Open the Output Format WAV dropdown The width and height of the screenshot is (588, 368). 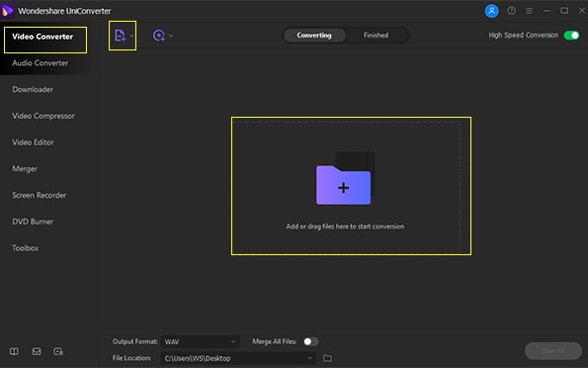[200, 341]
